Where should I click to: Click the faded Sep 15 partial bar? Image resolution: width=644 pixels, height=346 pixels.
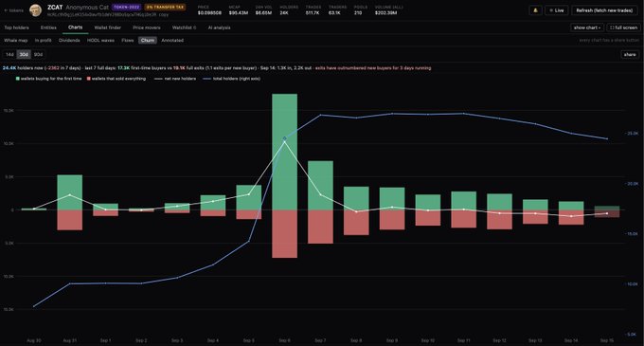(x=607, y=211)
